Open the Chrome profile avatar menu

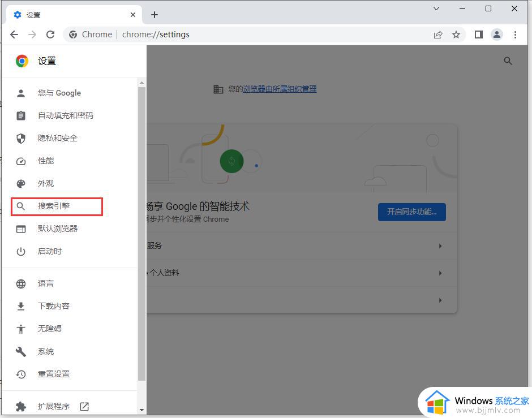(497, 35)
